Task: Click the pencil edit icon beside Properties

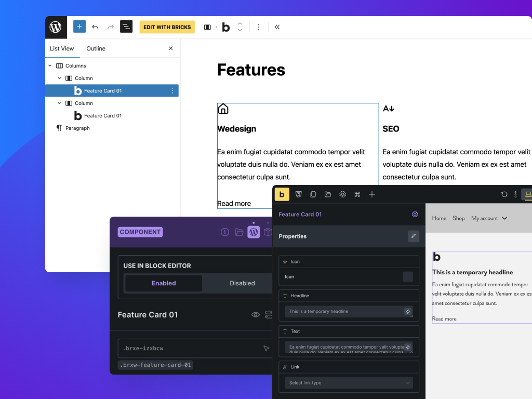Action: click(414, 236)
